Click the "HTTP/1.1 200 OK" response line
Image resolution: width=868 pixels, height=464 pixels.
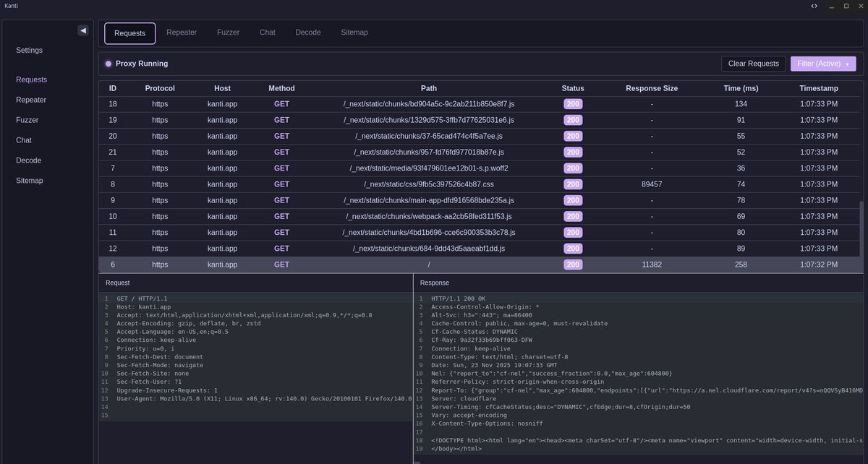[x=459, y=298]
